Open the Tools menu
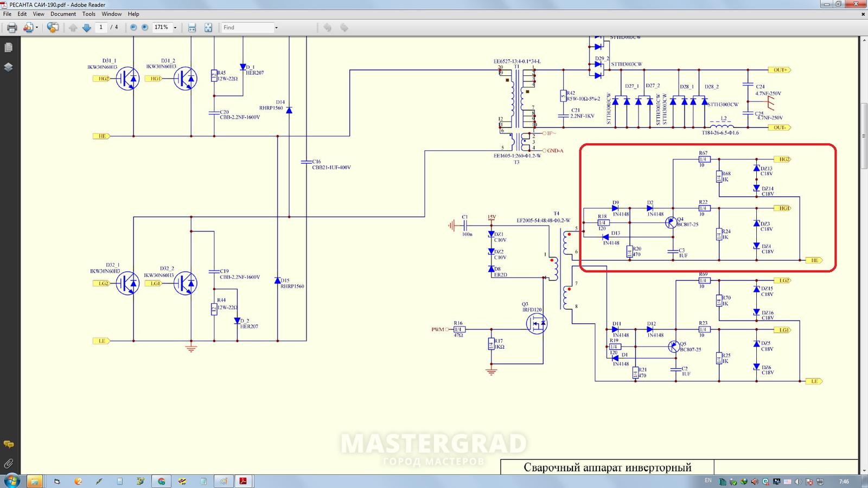The height and width of the screenshot is (488, 868). pos(88,14)
